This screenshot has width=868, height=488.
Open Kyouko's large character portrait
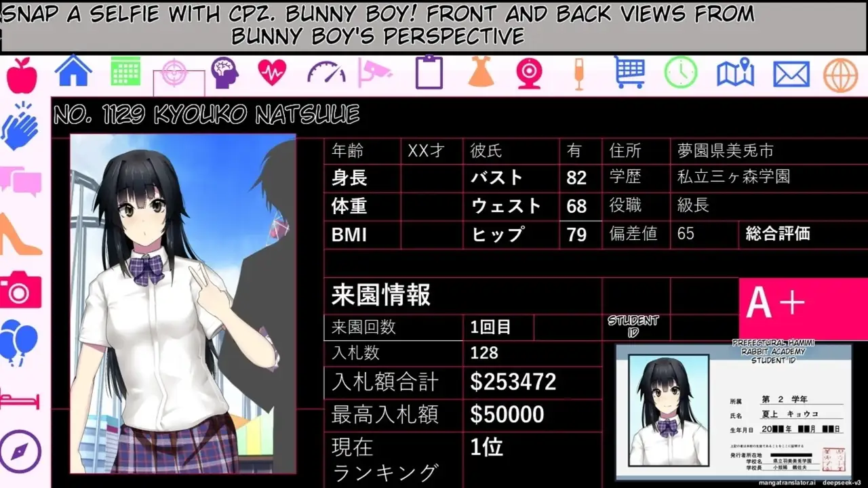point(183,304)
